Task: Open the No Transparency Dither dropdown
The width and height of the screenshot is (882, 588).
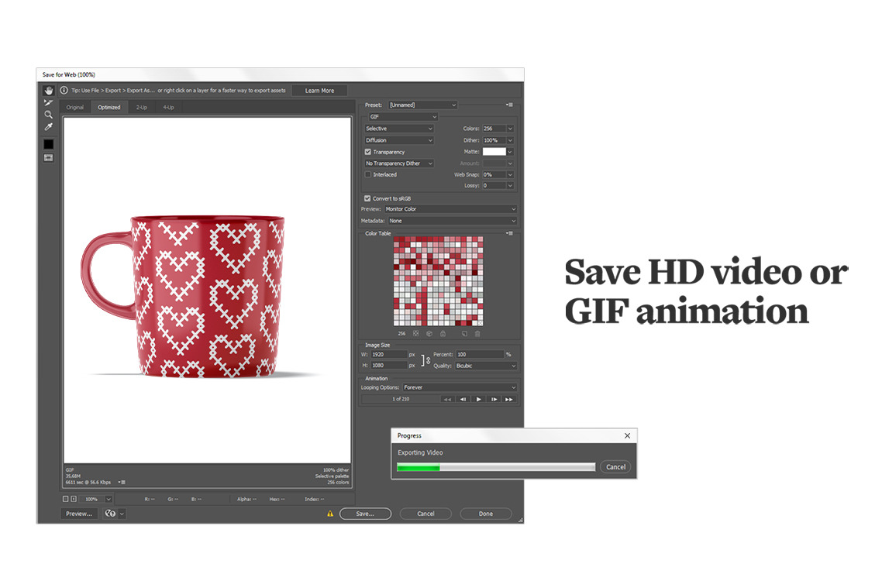Action: (399, 163)
